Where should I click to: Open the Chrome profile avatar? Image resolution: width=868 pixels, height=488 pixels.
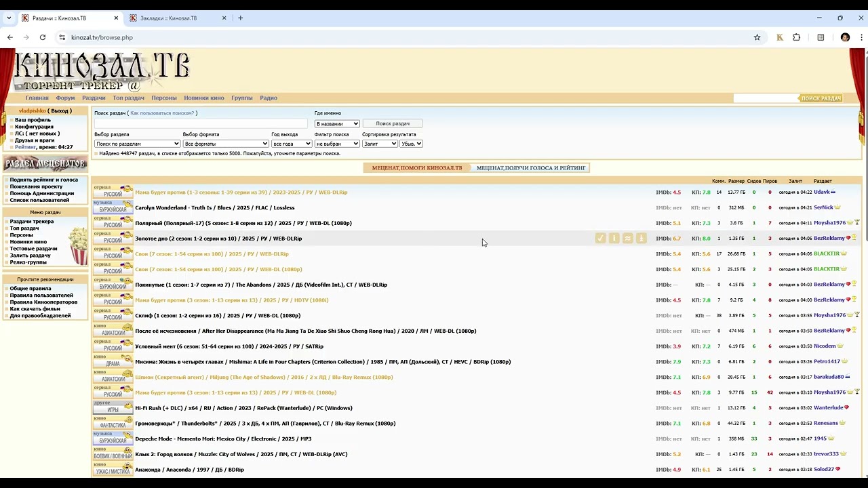(x=845, y=37)
